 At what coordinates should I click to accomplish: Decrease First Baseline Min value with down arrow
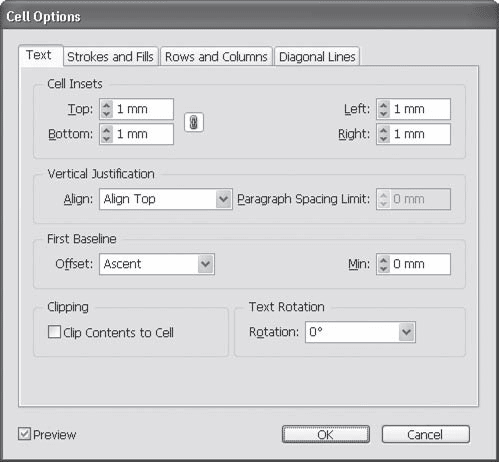click(384, 269)
